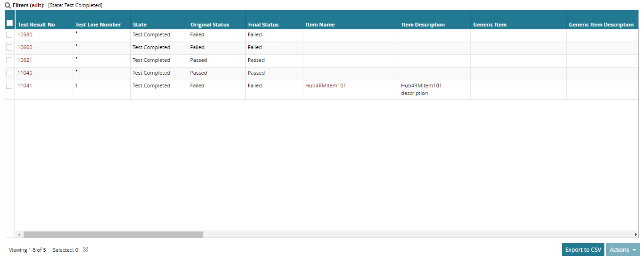Image resolution: width=644 pixels, height=257 pixels.
Task: Sort by Generic Item column header
Action: 490,25
